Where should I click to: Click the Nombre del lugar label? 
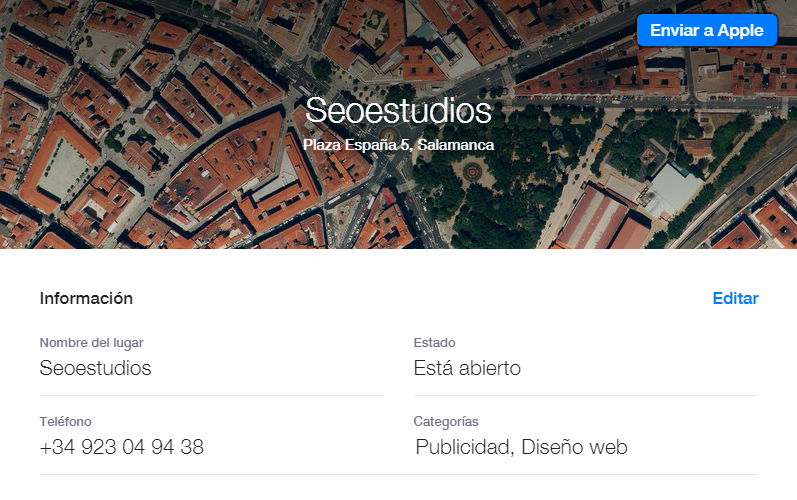coord(91,343)
